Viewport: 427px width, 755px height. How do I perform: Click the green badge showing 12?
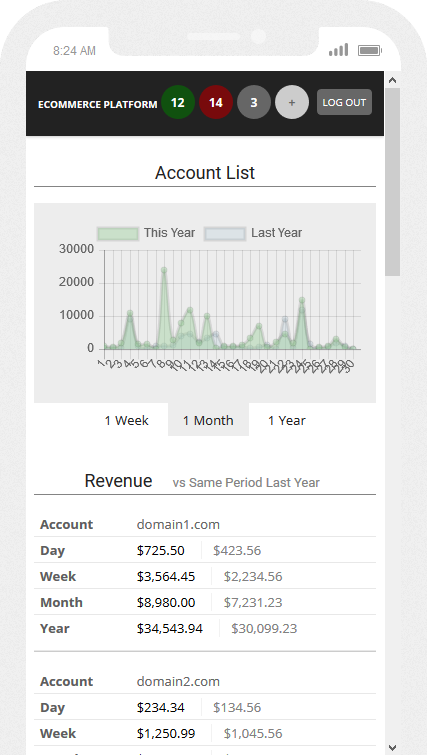pyautogui.click(x=178, y=102)
